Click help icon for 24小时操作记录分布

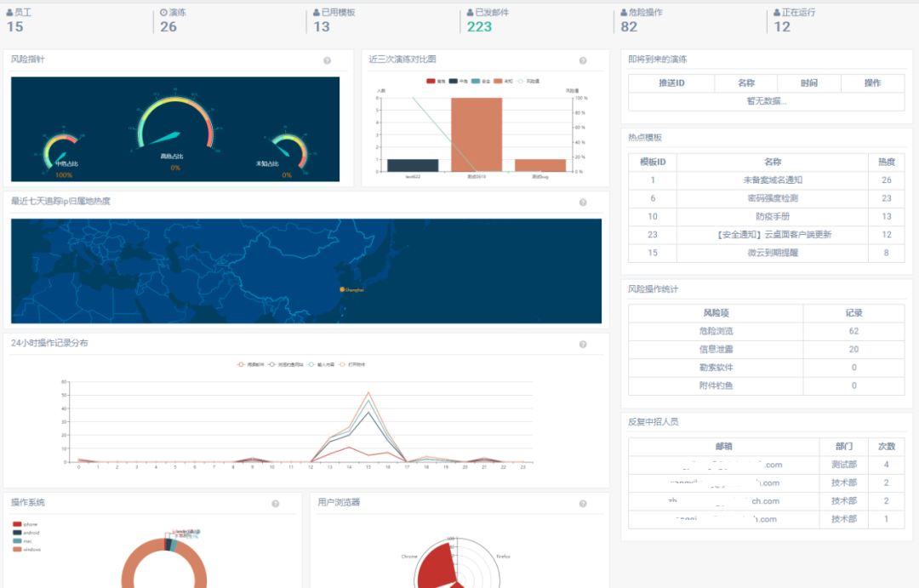[583, 345]
